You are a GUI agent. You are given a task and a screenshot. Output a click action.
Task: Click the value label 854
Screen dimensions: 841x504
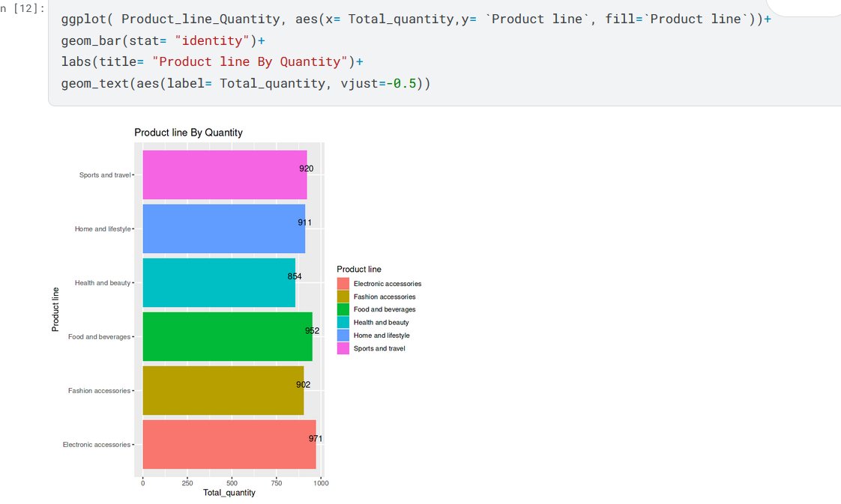pyautogui.click(x=295, y=276)
